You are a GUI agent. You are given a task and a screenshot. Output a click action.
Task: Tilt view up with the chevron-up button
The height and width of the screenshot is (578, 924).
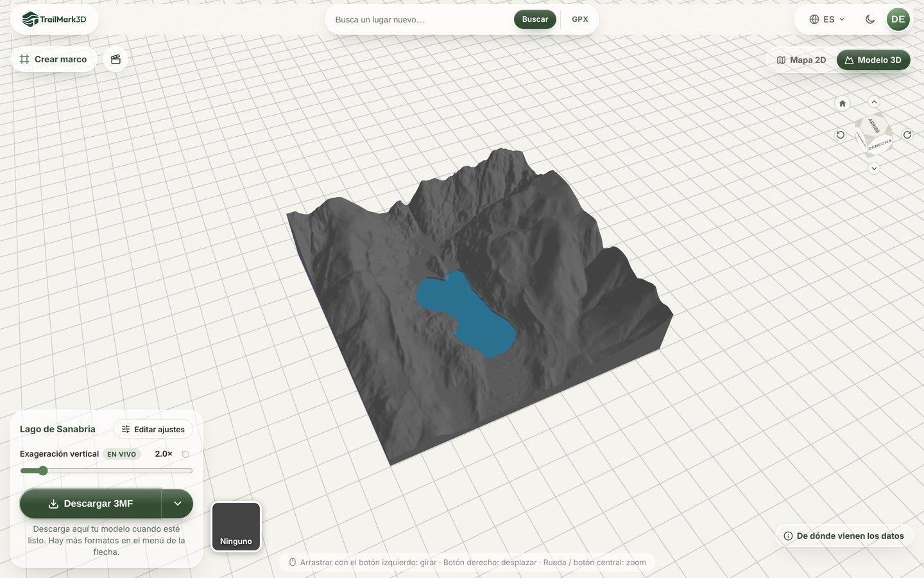coord(874,101)
